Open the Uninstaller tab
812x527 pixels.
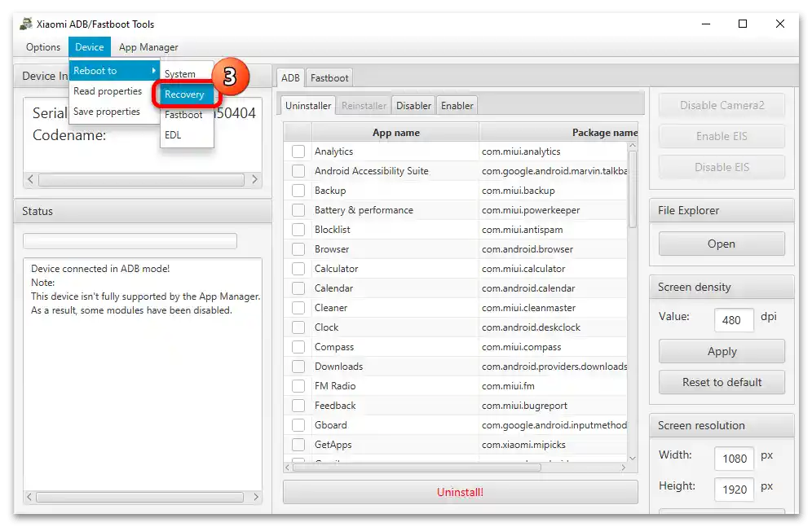pyautogui.click(x=308, y=106)
